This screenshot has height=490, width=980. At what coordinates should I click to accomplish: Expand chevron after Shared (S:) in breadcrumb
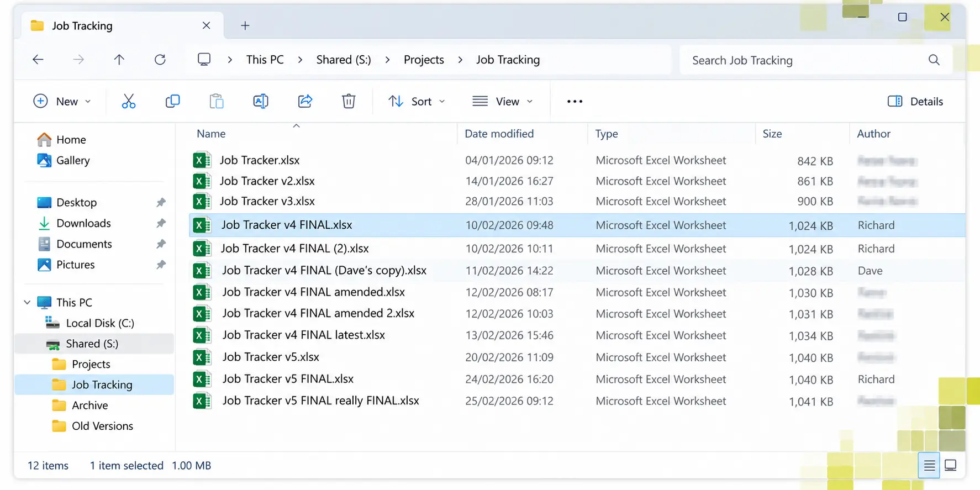tap(387, 60)
